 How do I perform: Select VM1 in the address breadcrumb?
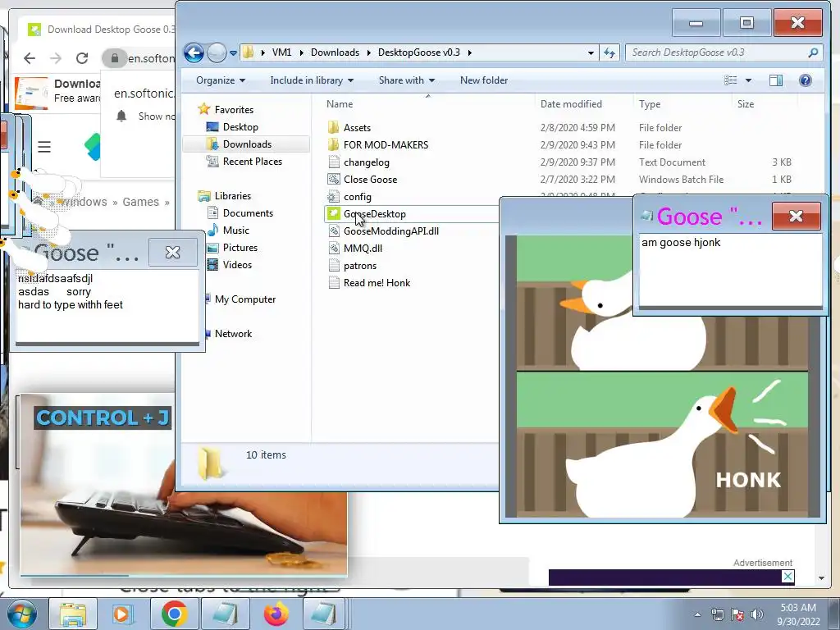[x=282, y=52]
